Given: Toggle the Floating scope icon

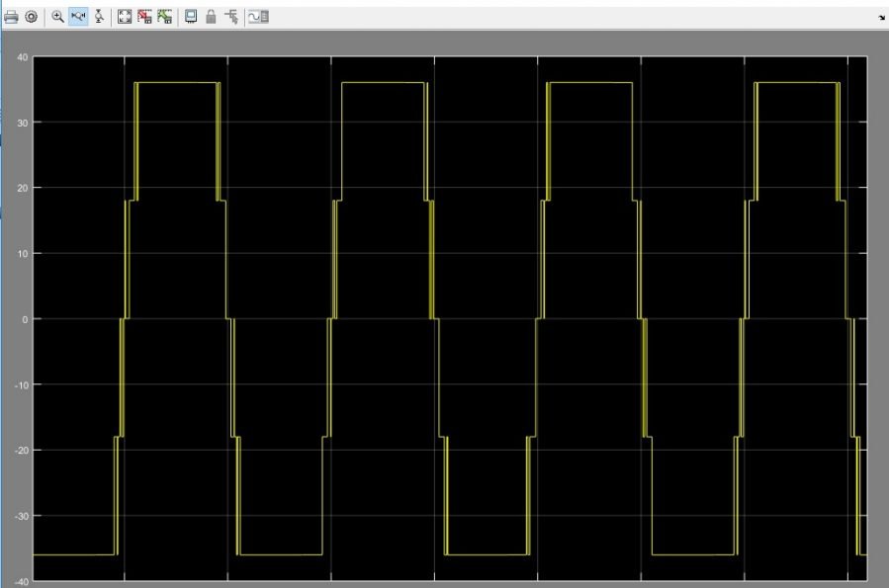Looking at the screenshot, I should click(191, 17).
